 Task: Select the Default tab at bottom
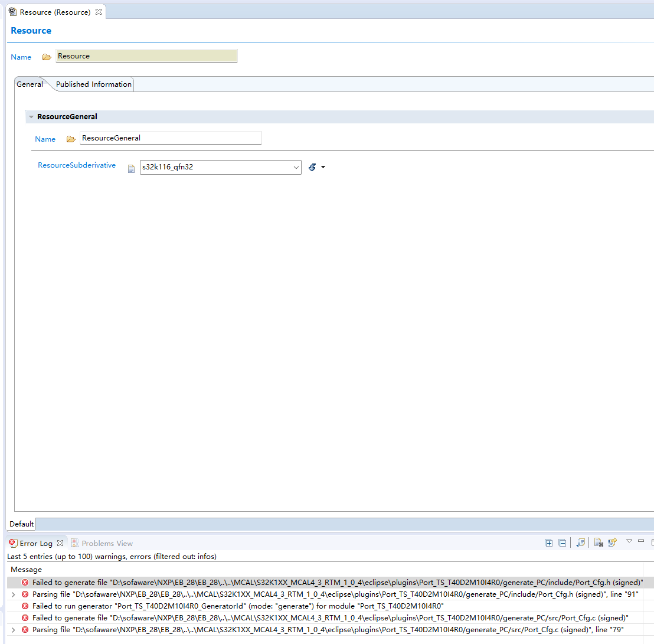click(x=21, y=524)
